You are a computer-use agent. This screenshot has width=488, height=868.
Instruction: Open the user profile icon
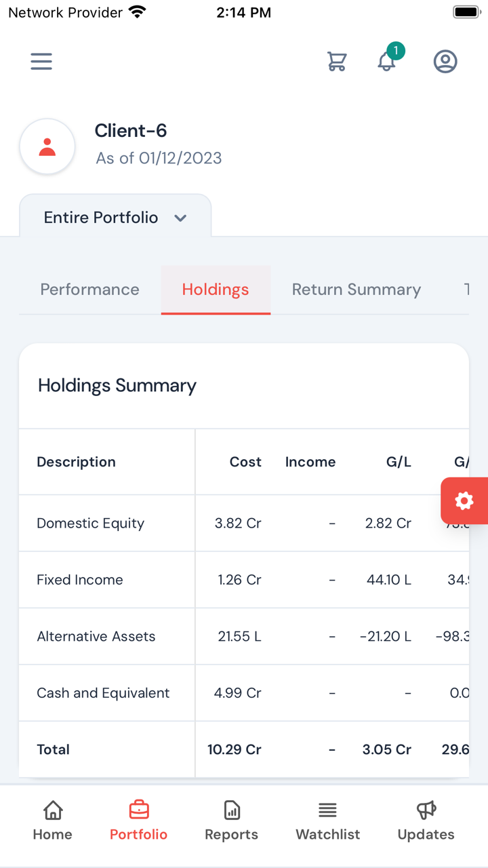(445, 62)
